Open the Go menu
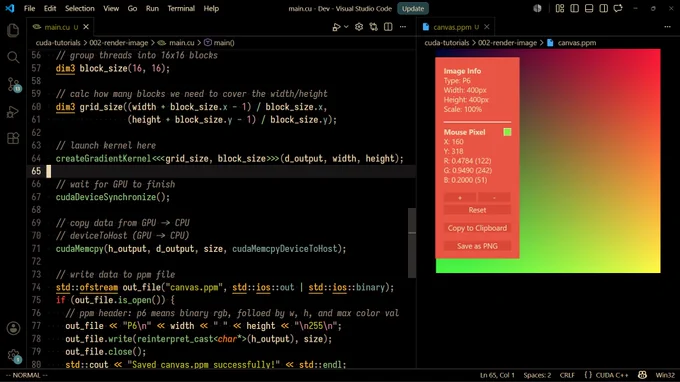This screenshot has width=680, height=382. click(132, 8)
